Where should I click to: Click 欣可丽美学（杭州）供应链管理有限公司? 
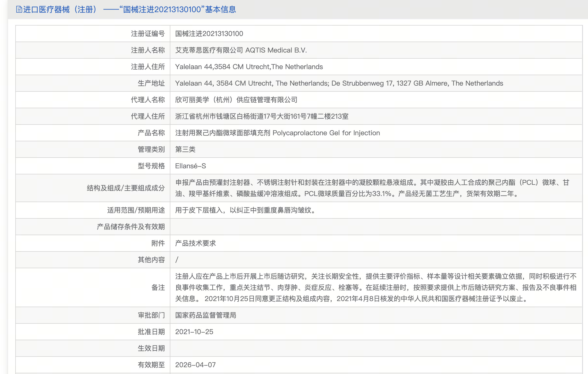[236, 100]
